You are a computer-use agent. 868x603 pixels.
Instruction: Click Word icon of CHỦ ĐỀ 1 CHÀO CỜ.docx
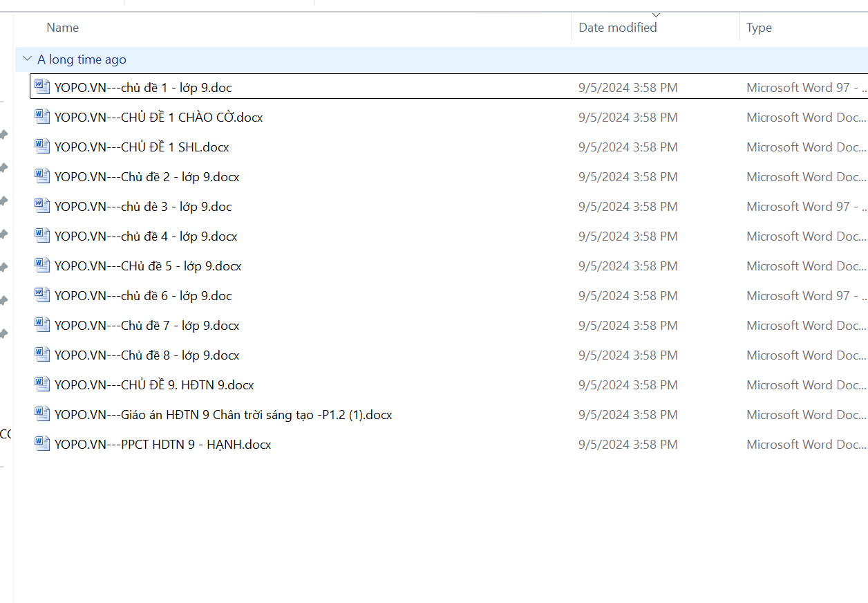[43, 117]
